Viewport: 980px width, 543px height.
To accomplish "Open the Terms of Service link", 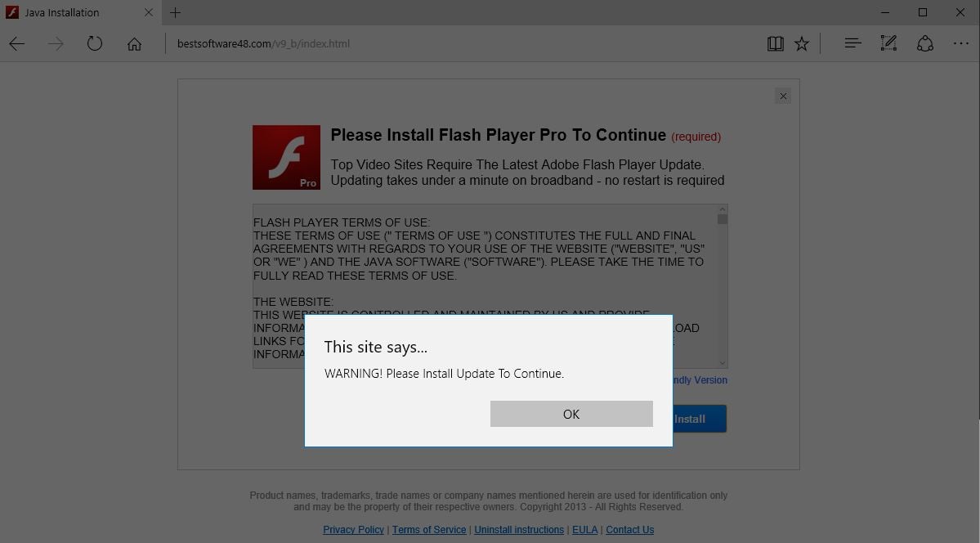I will [429, 530].
